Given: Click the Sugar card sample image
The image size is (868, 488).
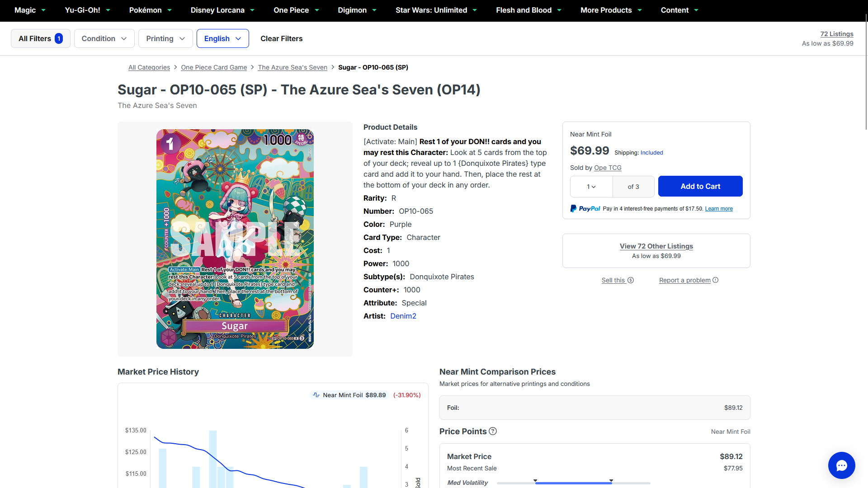Looking at the screenshot, I should pyautogui.click(x=235, y=239).
